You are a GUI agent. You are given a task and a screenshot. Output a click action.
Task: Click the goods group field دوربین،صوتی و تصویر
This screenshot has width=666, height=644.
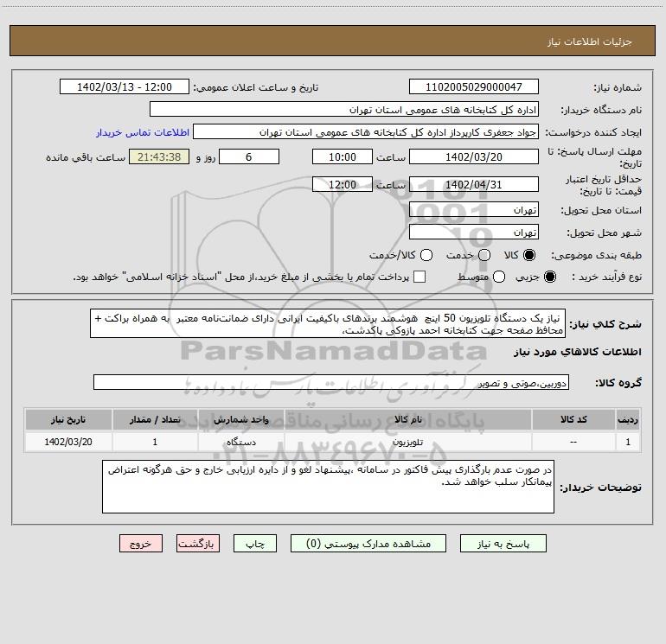[x=331, y=382]
